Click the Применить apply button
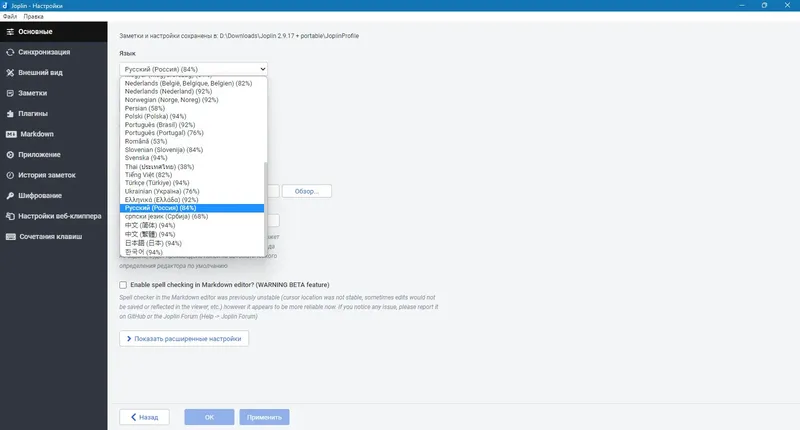Image resolution: width=800 pixels, height=430 pixels. click(264, 417)
